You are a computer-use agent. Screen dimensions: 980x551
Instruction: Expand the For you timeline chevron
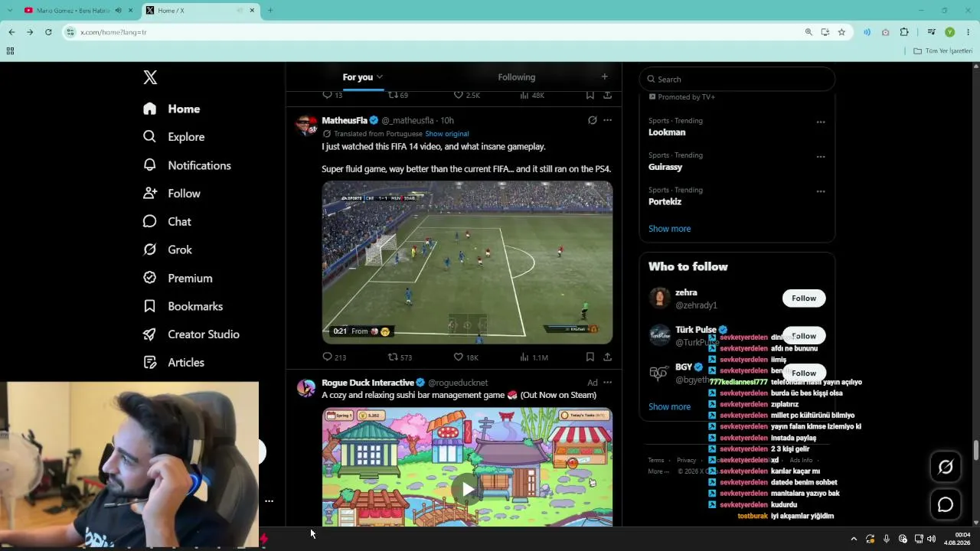click(x=379, y=77)
